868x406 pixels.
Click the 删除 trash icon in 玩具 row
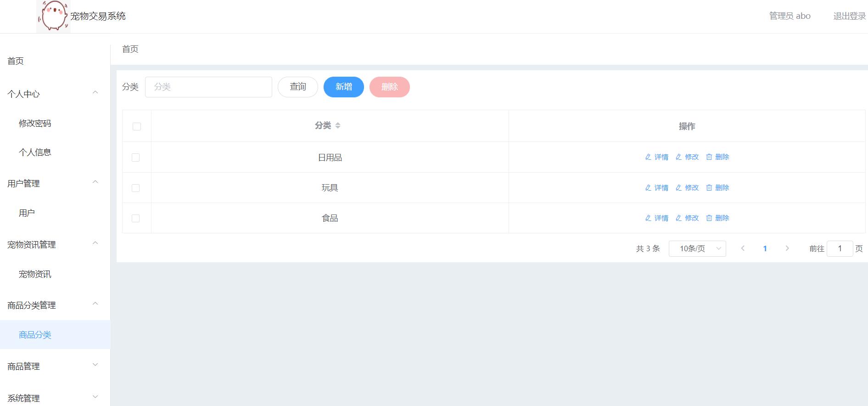tap(709, 188)
